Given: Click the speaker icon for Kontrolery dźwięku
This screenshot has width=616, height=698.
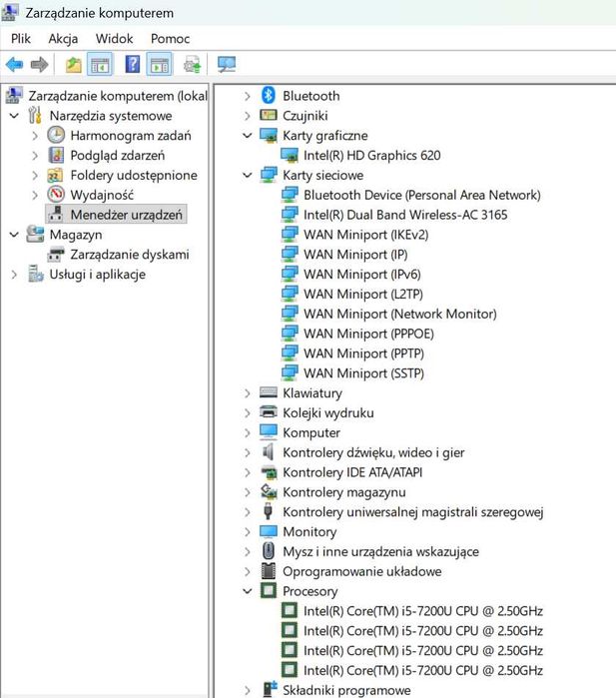Looking at the screenshot, I should 268,451.
